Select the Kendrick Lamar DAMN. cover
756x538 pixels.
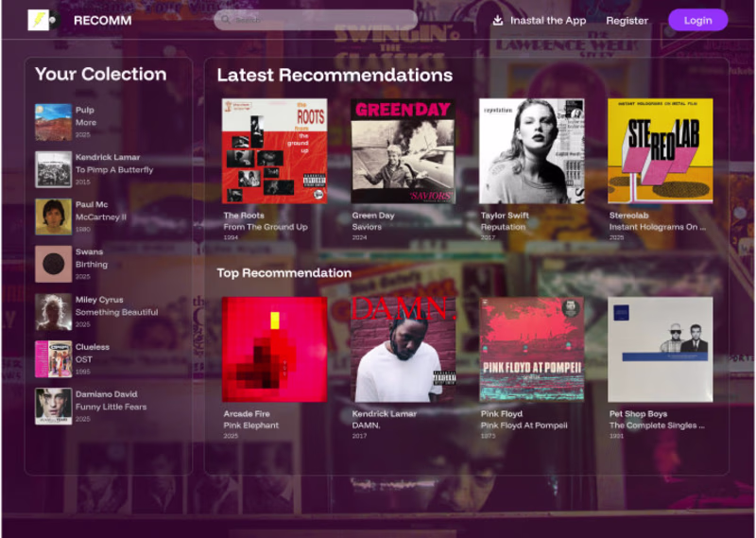404,349
